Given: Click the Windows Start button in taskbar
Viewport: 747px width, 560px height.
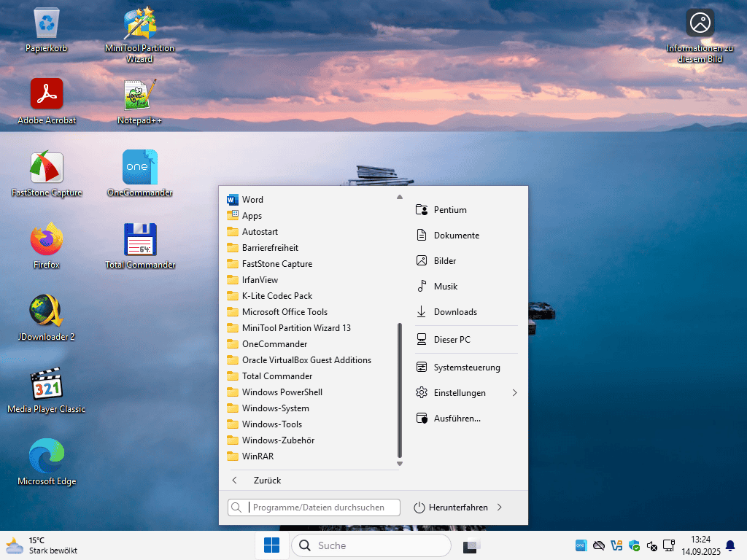Looking at the screenshot, I should 271,545.
